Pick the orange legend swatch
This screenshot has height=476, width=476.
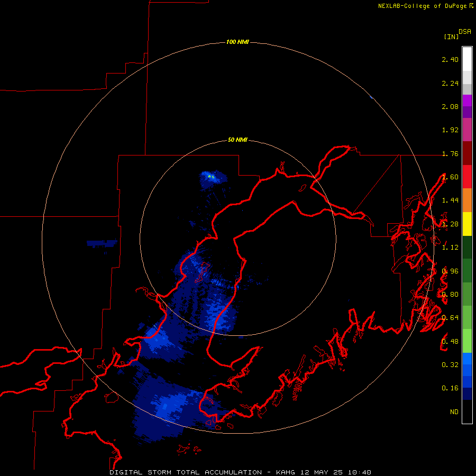tap(467, 200)
